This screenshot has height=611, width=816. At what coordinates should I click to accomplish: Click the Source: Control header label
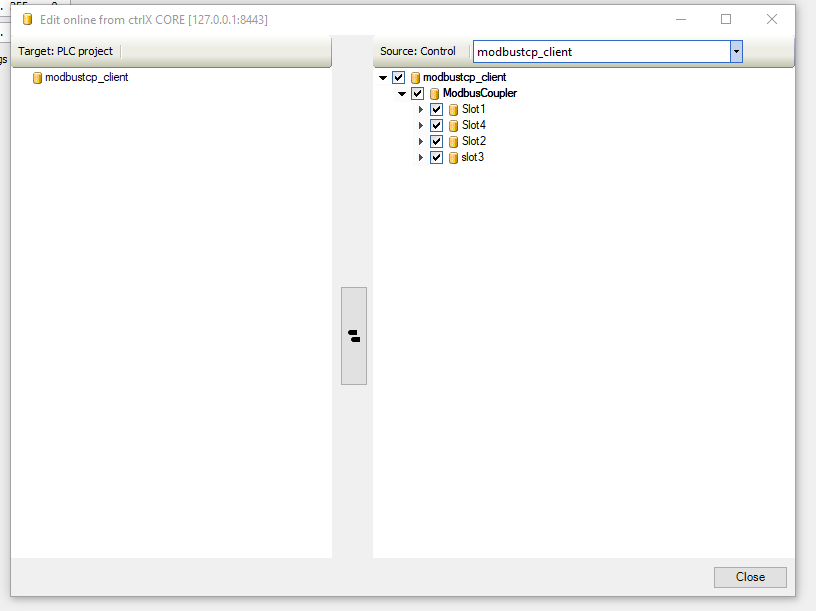point(417,51)
